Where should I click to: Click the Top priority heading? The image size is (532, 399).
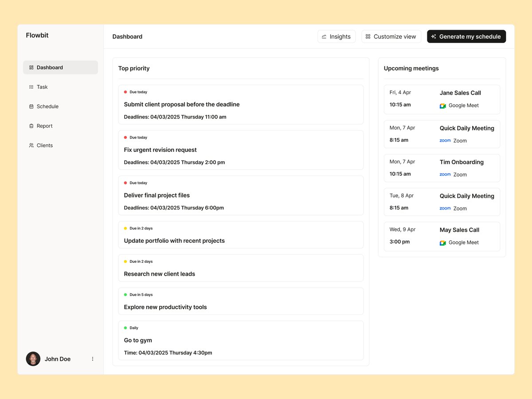[x=134, y=68]
